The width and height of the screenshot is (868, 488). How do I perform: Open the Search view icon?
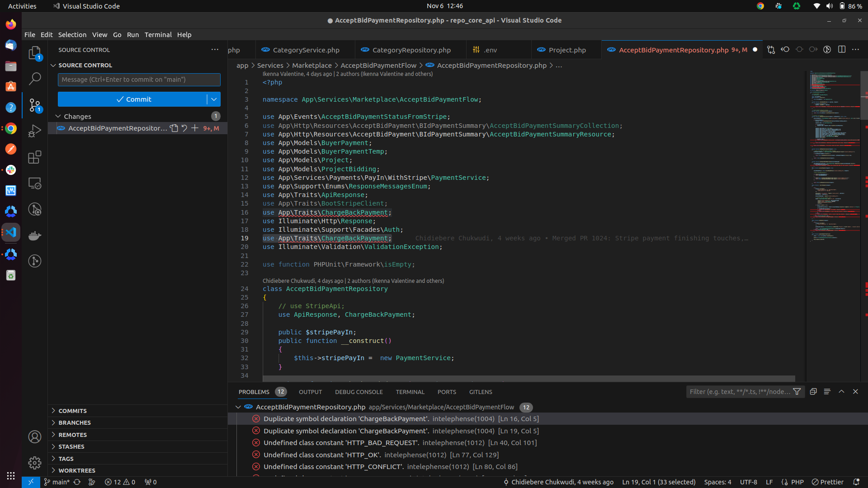click(35, 79)
